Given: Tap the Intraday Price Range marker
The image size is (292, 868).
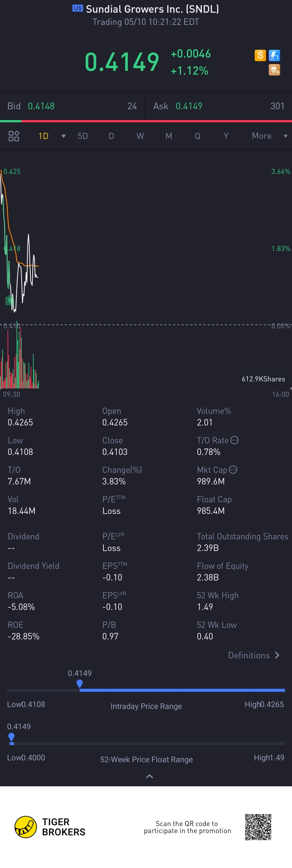Looking at the screenshot, I should pyautogui.click(x=79, y=683).
